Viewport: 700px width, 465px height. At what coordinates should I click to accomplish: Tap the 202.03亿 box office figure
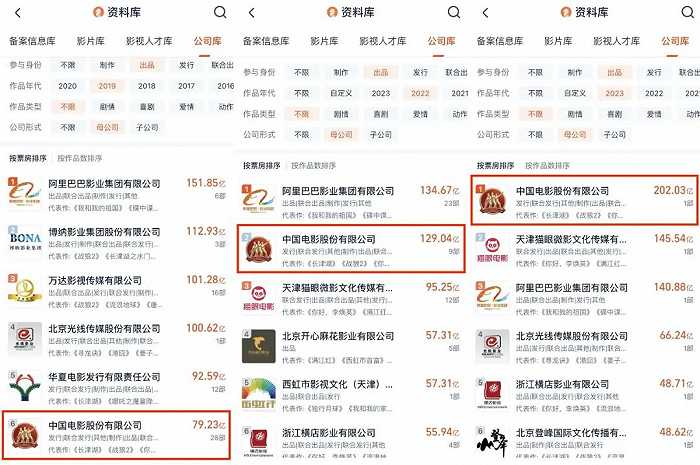(x=673, y=191)
